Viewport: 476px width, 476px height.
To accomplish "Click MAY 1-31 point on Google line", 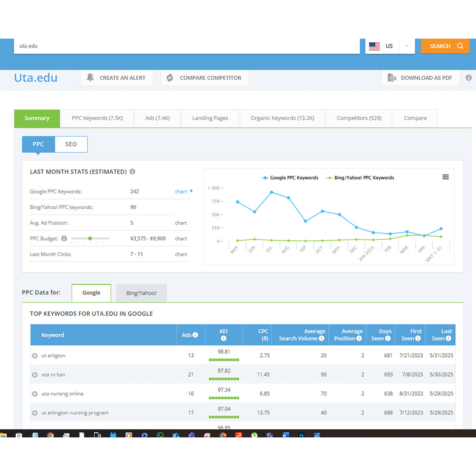I will coord(441,228).
